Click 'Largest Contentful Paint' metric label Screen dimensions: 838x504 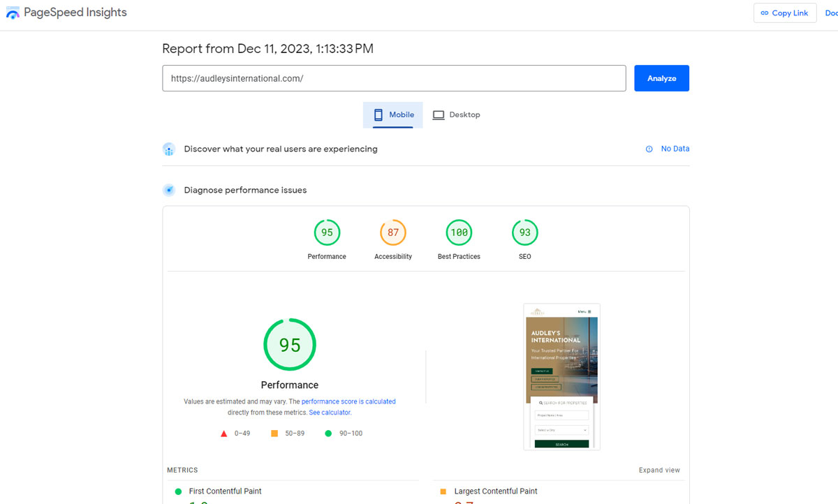(x=496, y=491)
